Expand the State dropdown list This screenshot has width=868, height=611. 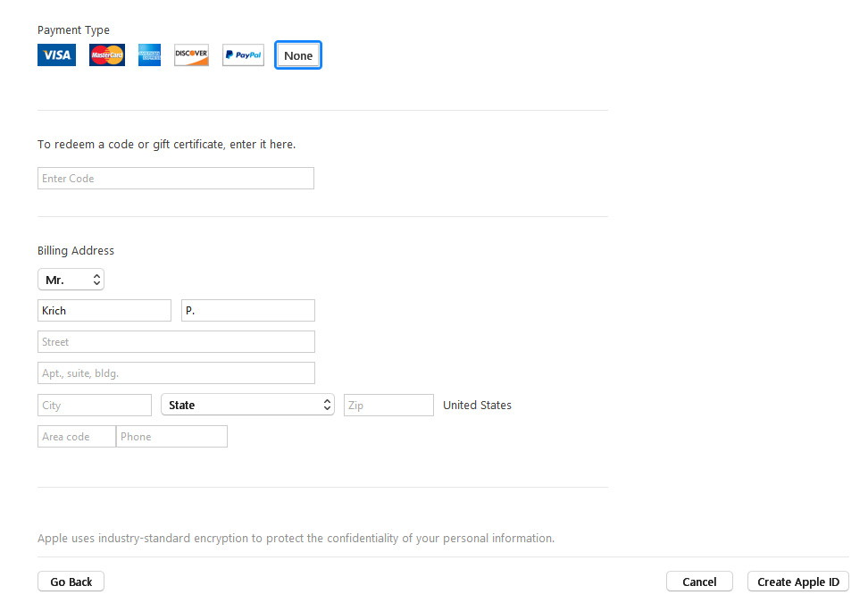[247, 406]
